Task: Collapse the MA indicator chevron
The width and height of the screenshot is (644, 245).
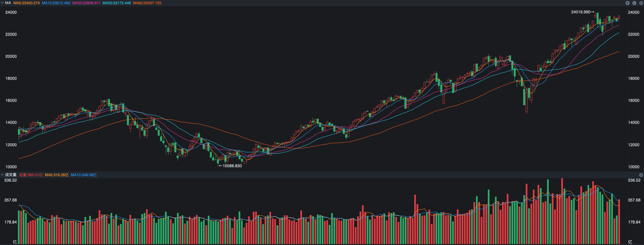Action: point(2,3)
